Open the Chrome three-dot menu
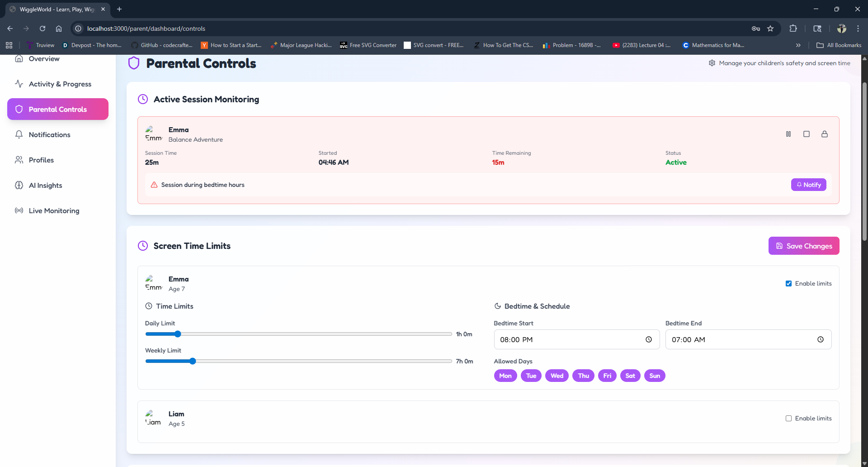Viewport: 868px width, 467px height. (858, 29)
